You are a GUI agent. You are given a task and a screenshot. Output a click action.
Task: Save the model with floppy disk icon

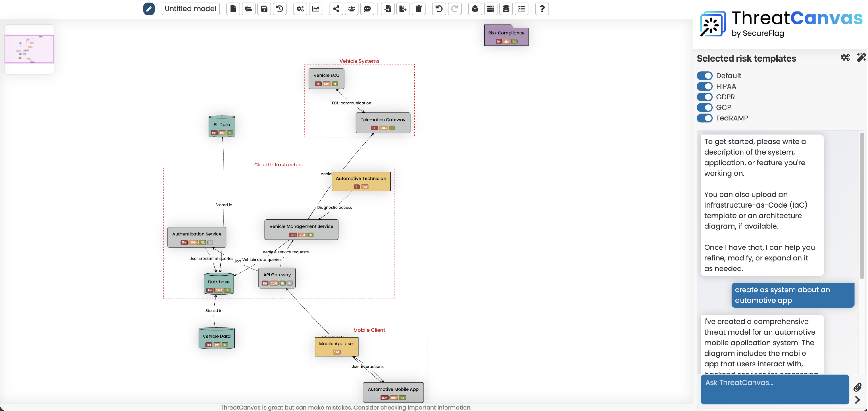pos(264,9)
